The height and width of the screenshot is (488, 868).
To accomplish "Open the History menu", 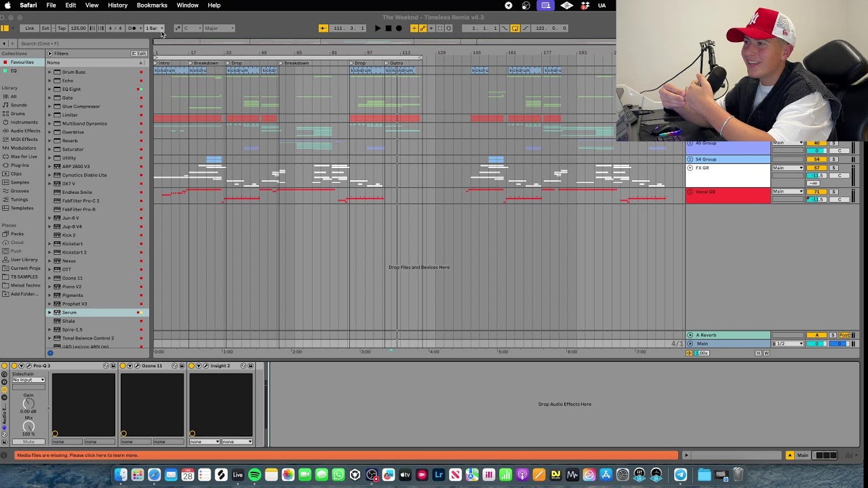I will click(117, 5).
